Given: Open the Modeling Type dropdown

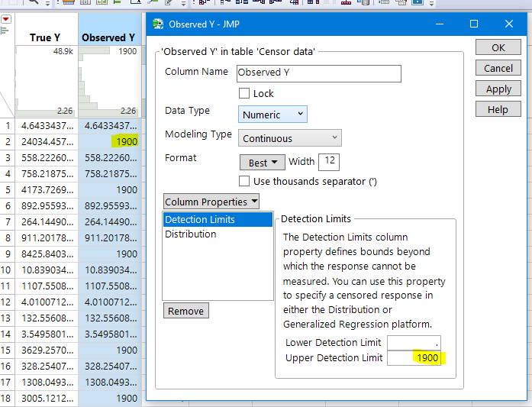Looking at the screenshot, I should point(290,137).
